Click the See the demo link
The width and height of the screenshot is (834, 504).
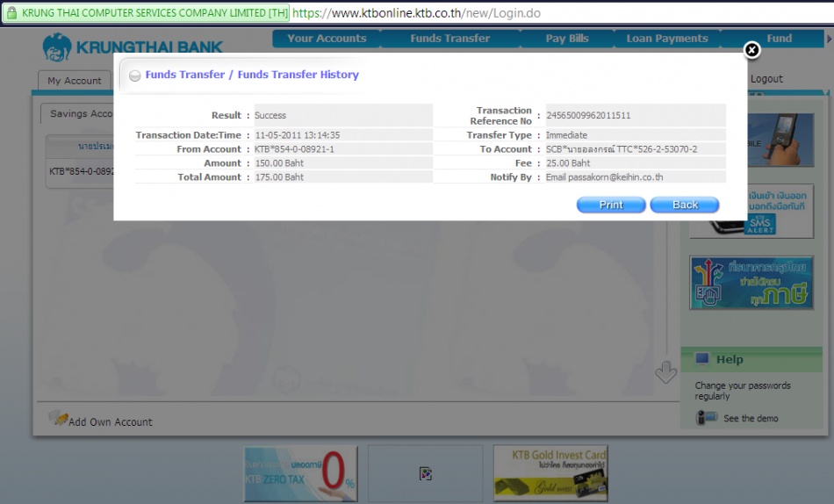pos(751,418)
